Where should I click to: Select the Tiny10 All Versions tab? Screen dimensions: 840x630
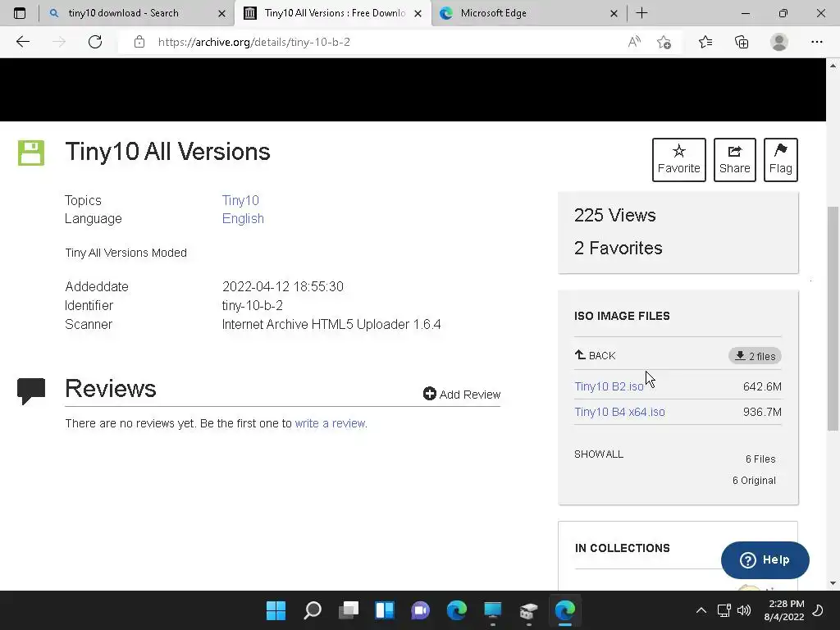pyautogui.click(x=335, y=13)
